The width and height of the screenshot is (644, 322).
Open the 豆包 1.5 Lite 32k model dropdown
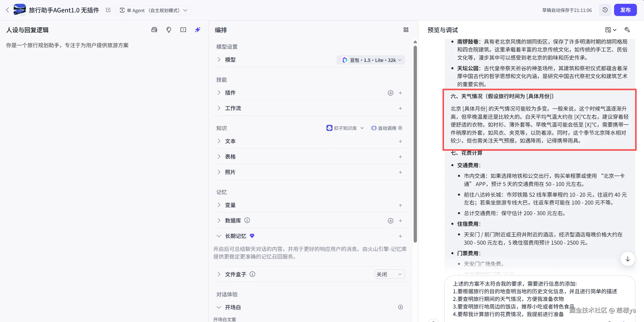[371, 60]
